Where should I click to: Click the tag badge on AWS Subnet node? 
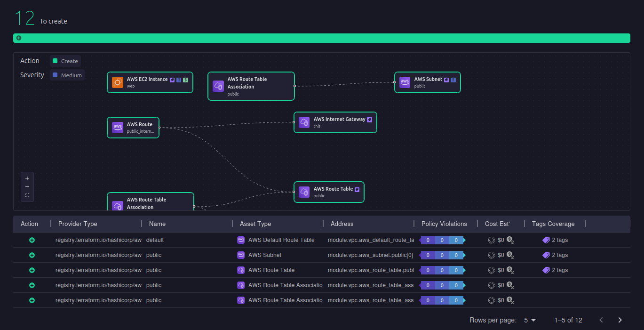446,80
